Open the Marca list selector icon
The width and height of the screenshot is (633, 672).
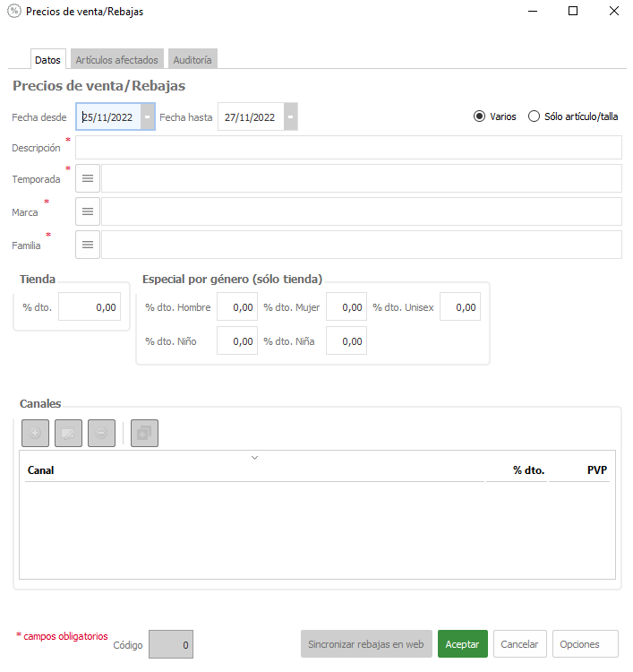(x=88, y=211)
